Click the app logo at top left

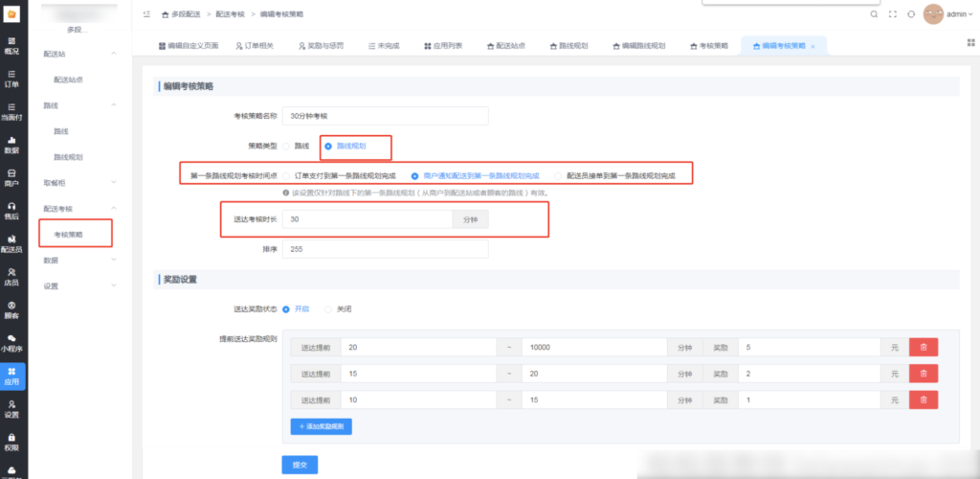[11, 13]
